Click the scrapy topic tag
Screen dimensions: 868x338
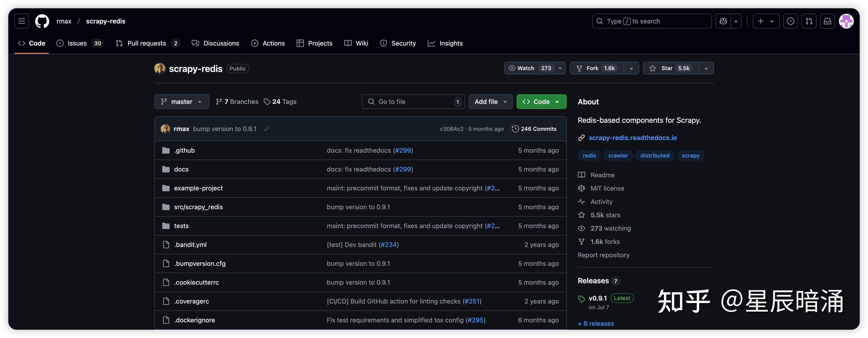[690, 155]
